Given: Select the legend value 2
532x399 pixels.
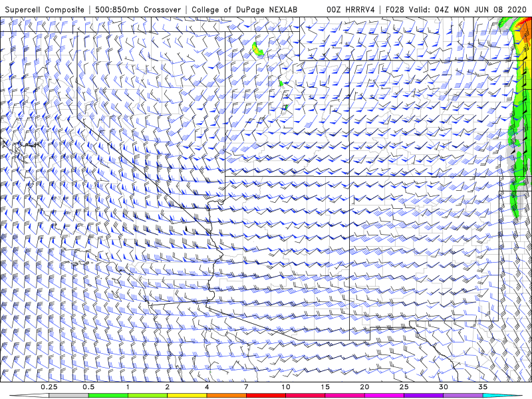Looking at the screenshot, I should [168, 387].
